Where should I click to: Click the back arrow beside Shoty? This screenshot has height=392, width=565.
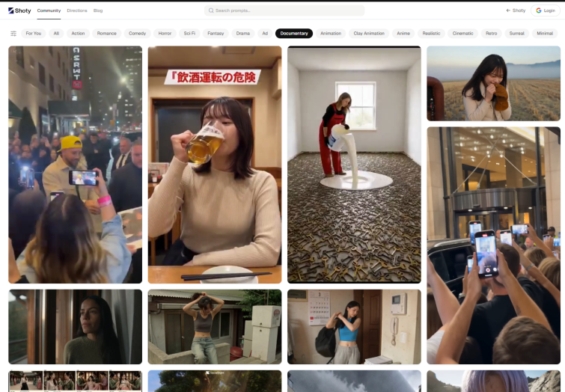(x=508, y=10)
